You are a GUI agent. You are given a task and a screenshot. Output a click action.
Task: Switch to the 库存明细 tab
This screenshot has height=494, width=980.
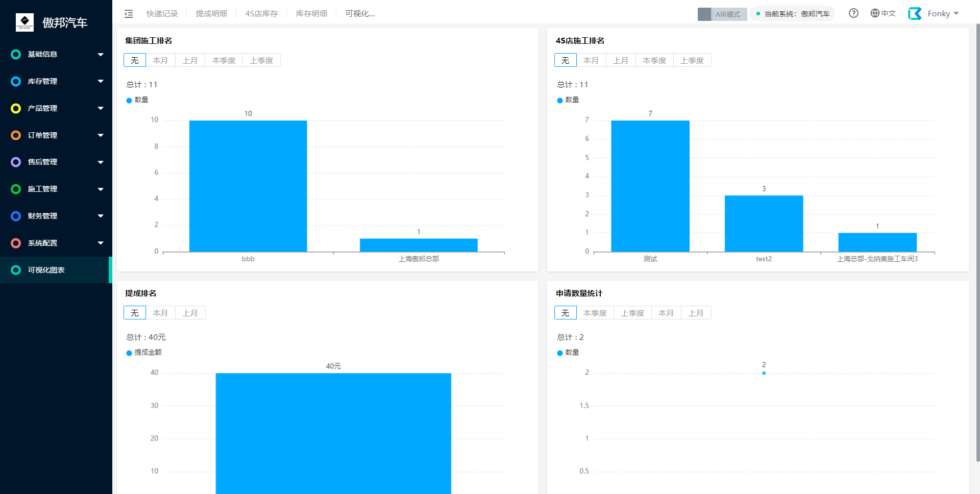[311, 14]
